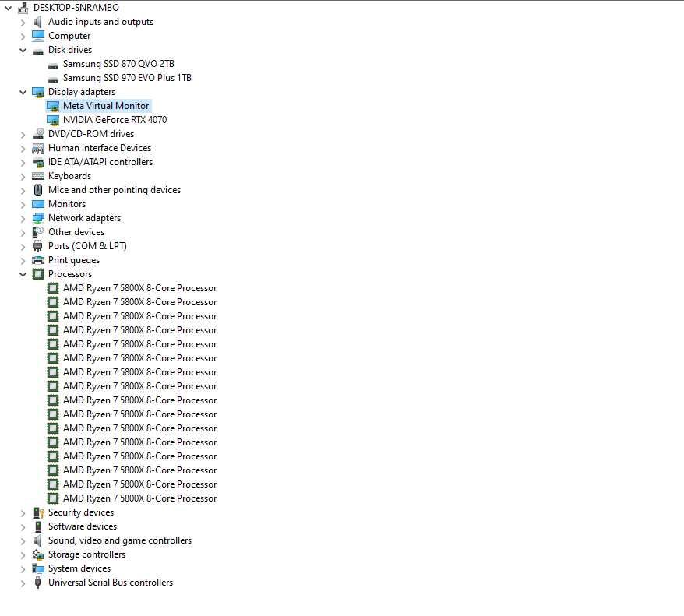Select the Software devices label
The height and width of the screenshot is (616, 684).
(x=83, y=526)
